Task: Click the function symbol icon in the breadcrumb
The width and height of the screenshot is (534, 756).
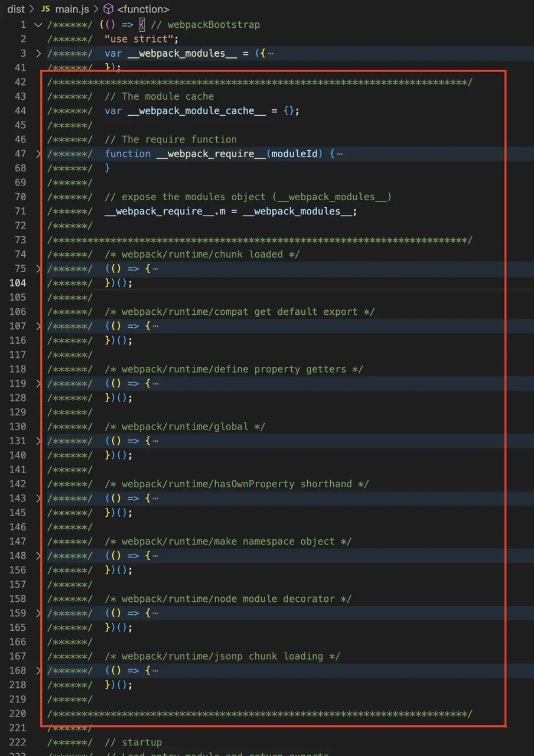Action: [x=108, y=9]
